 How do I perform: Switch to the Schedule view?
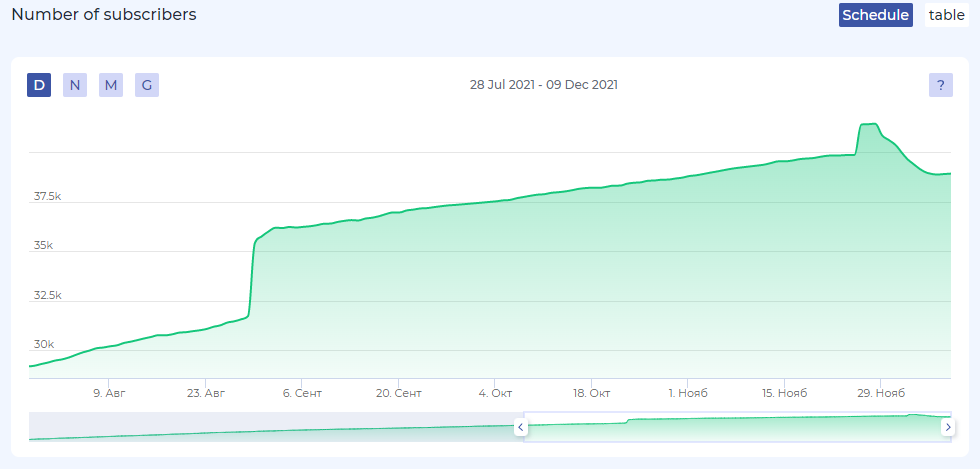point(876,15)
